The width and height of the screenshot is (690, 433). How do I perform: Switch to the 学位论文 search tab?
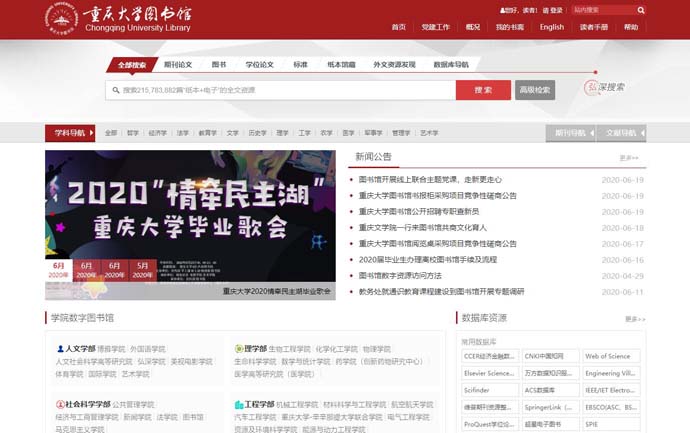click(x=260, y=65)
